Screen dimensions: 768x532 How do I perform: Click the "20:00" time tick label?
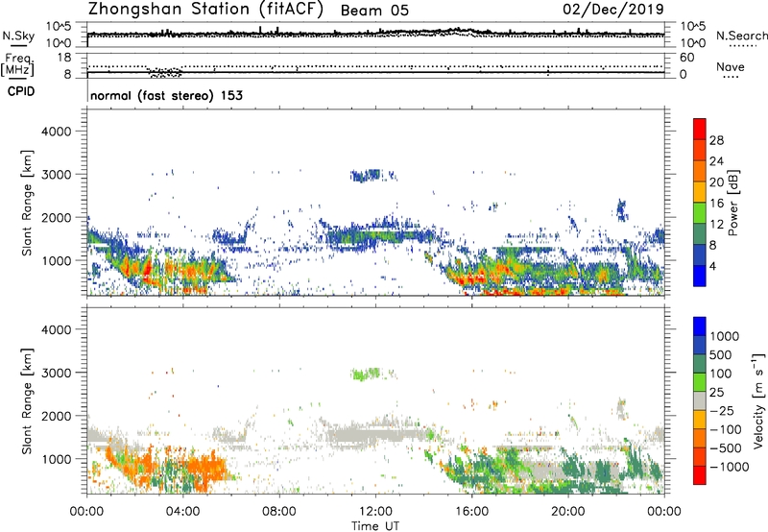pos(568,512)
